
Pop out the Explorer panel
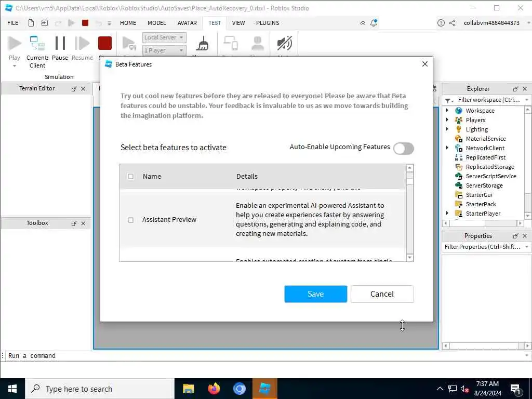pyautogui.click(x=515, y=89)
